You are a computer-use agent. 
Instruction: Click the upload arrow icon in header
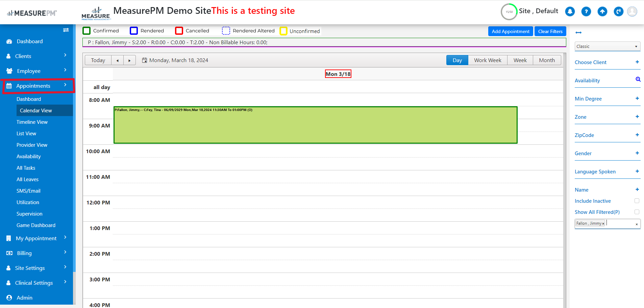coord(602,11)
